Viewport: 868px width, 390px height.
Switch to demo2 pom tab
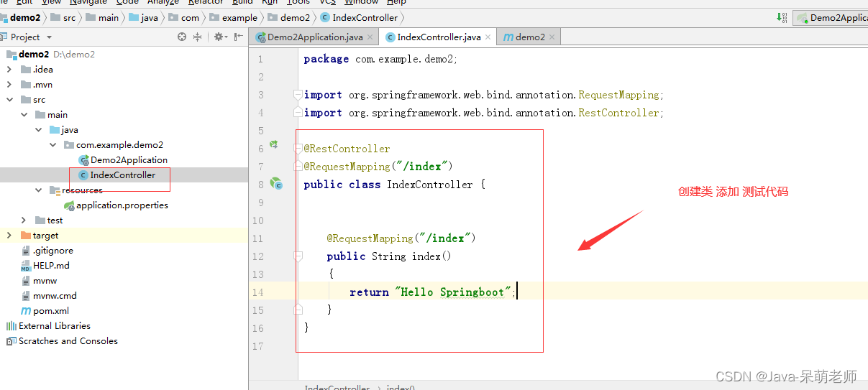(x=529, y=37)
